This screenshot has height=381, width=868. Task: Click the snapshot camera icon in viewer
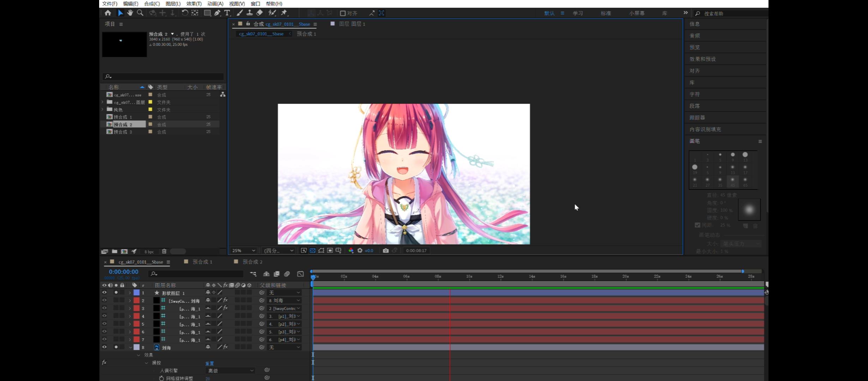pyautogui.click(x=386, y=250)
